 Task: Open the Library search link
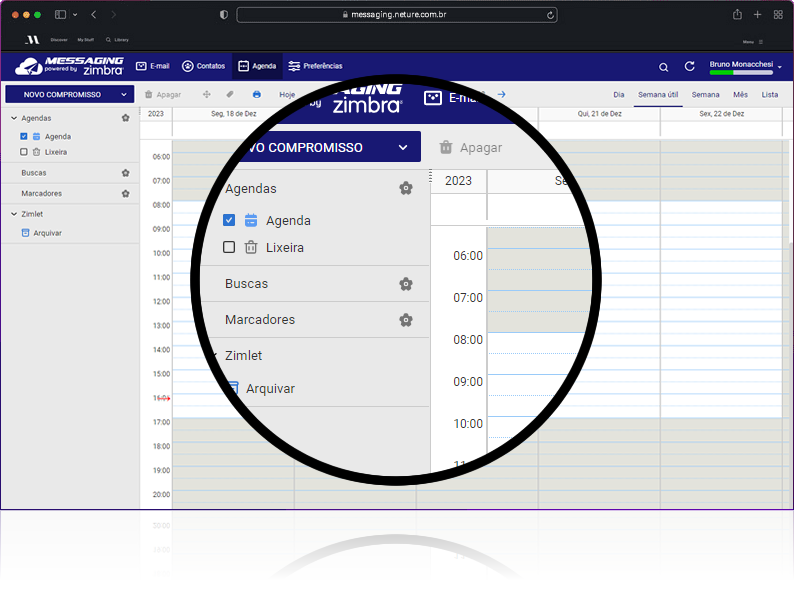click(117, 39)
